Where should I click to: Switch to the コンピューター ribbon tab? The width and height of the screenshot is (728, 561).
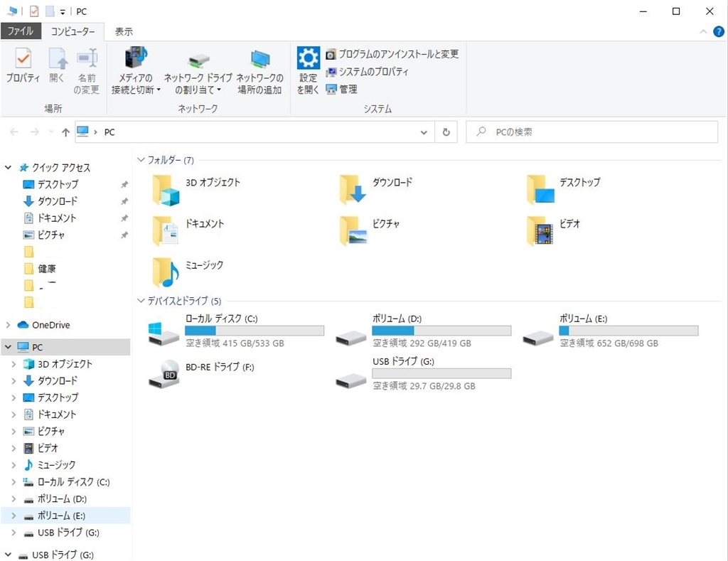click(73, 31)
